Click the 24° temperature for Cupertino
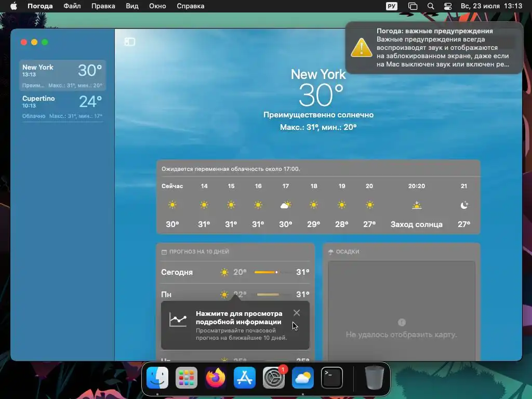532x399 pixels. [90, 101]
